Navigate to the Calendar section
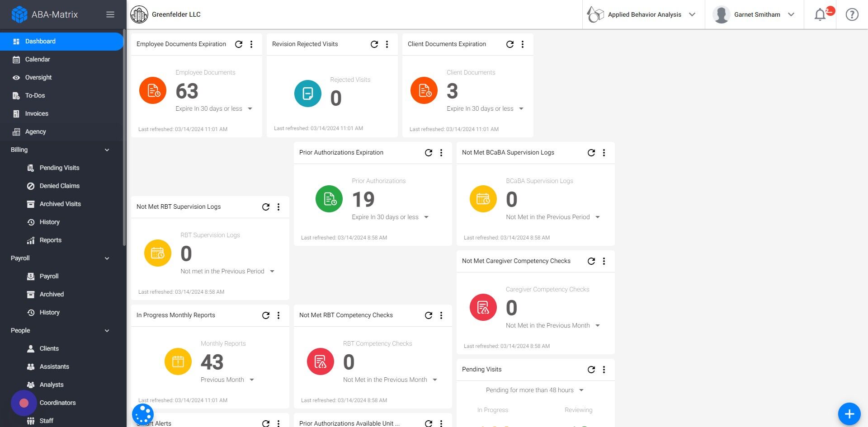The width and height of the screenshot is (868, 427). (x=37, y=59)
